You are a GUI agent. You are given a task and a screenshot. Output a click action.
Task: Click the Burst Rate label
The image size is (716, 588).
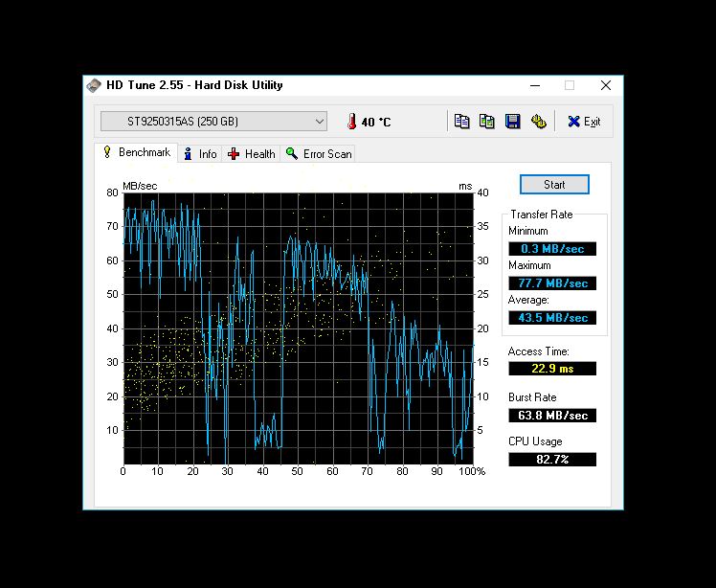532,397
